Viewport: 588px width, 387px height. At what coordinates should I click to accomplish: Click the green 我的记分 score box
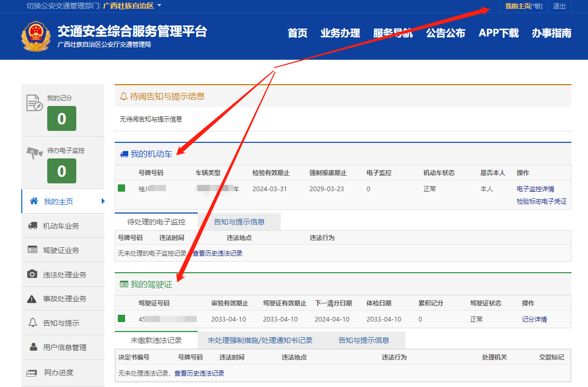click(62, 118)
